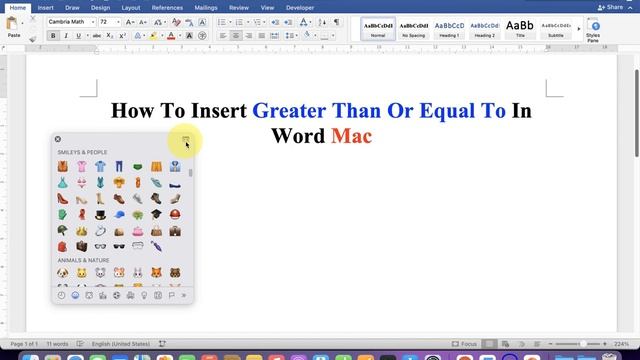The width and height of the screenshot is (640, 360).
Task: Click the enclosed characters circle icon
Action: (x=202, y=36)
